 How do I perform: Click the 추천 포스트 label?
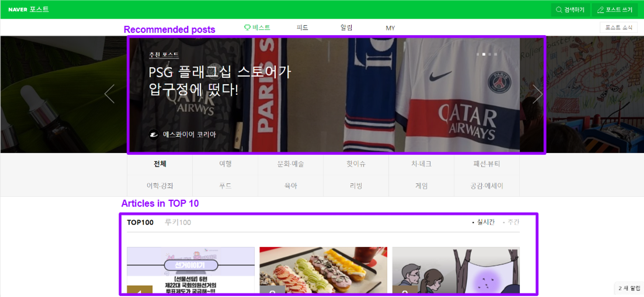tap(164, 55)
